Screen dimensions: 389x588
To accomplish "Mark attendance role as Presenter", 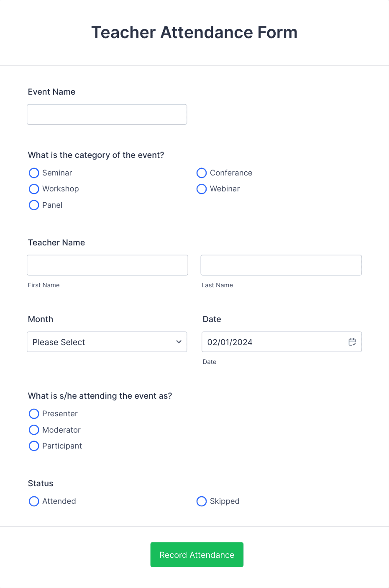I will tap(34, 413).
